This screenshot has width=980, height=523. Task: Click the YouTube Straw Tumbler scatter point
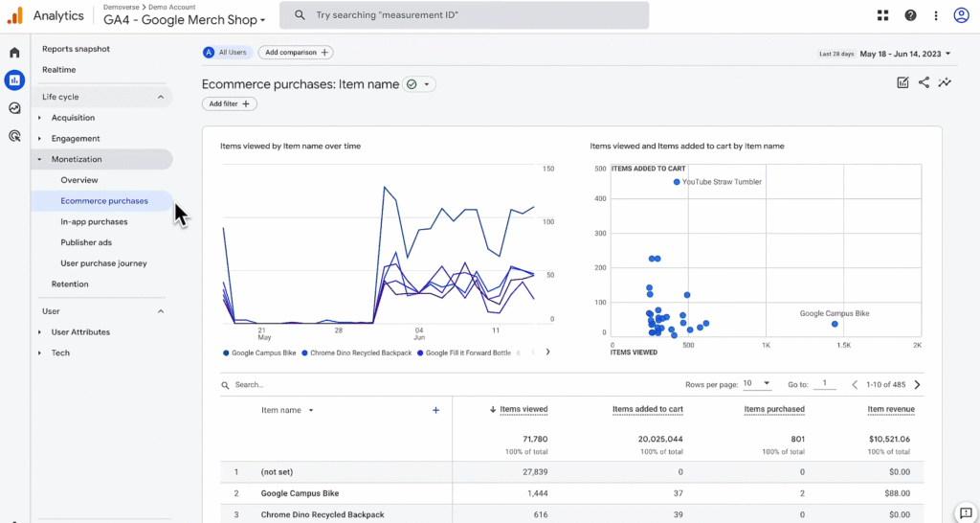pyautogui.click(x=677, y=182)
